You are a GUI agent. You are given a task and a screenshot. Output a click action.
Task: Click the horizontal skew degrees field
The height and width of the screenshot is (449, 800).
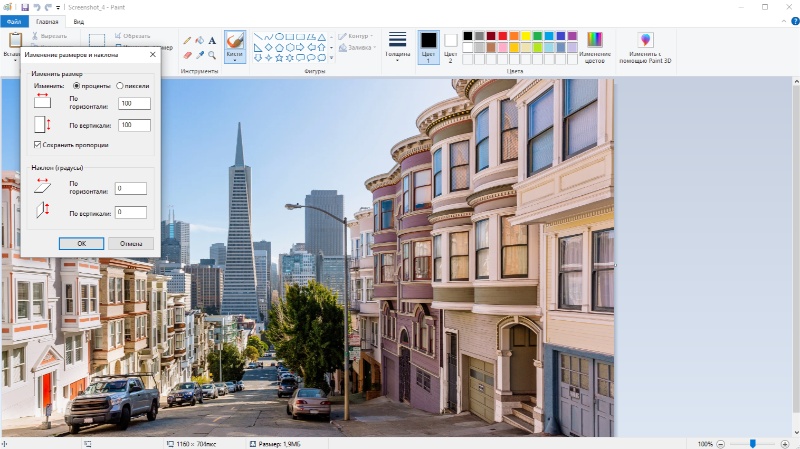click(x=131, y=188)
